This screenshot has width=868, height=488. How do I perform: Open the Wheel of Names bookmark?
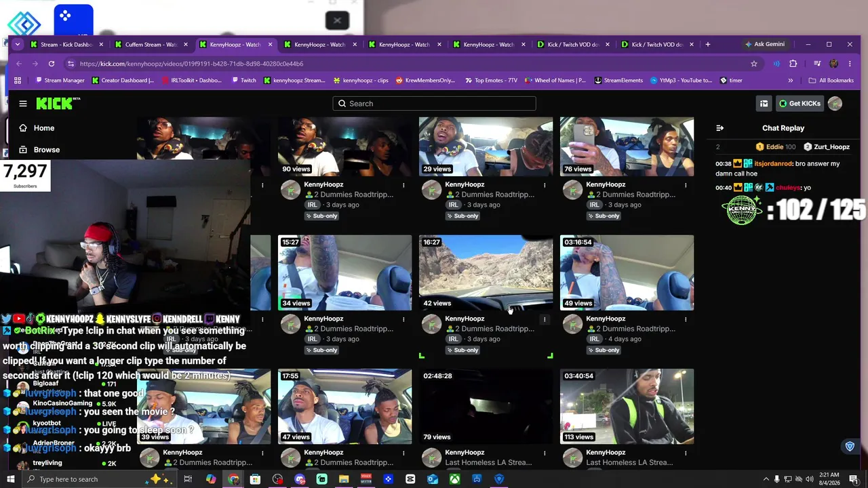pyautogui.click(x=555, y=80)
